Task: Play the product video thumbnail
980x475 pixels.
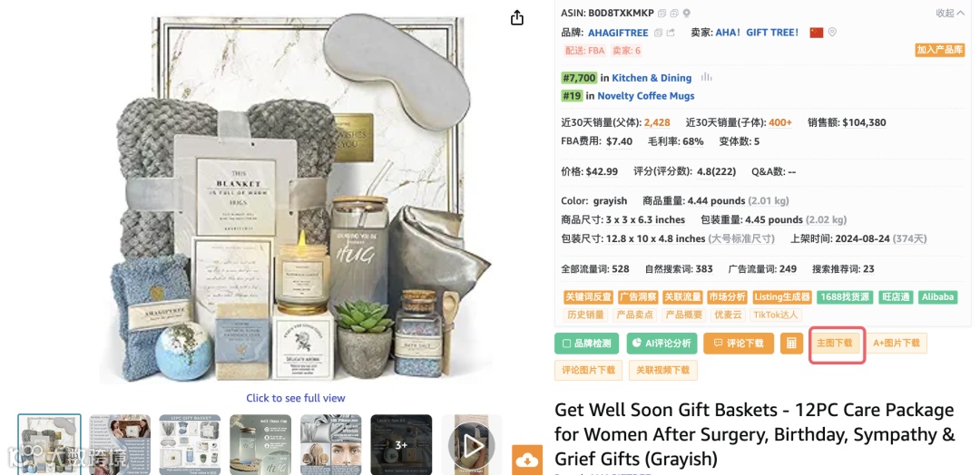Action: click(x=472, y=444)
